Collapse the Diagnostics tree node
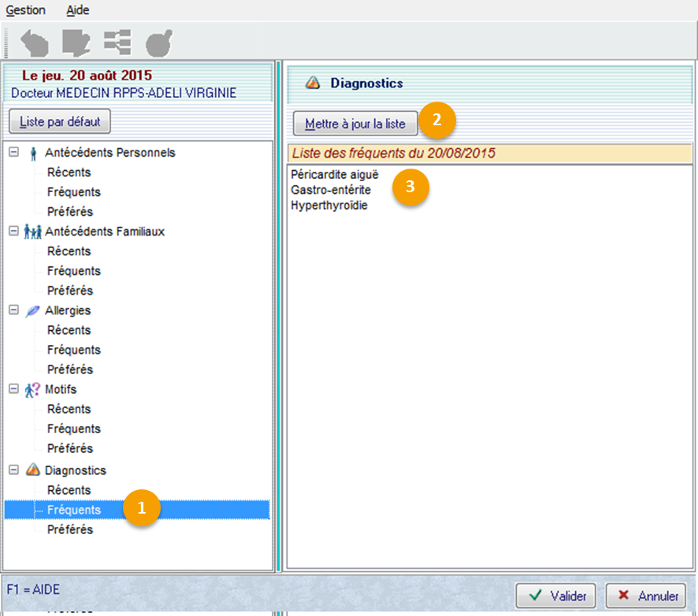The width and height of the screenshot is (698, 616). tap(13, 469)
